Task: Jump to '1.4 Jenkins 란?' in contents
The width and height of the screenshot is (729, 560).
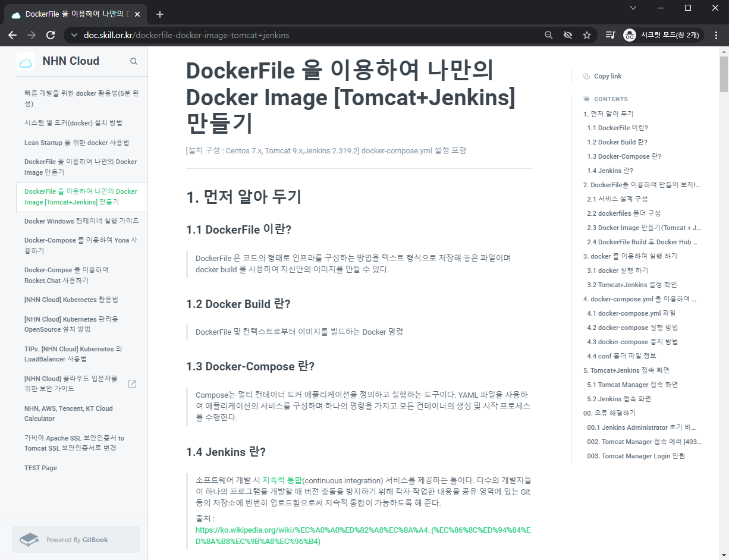Action: (610, 171)
